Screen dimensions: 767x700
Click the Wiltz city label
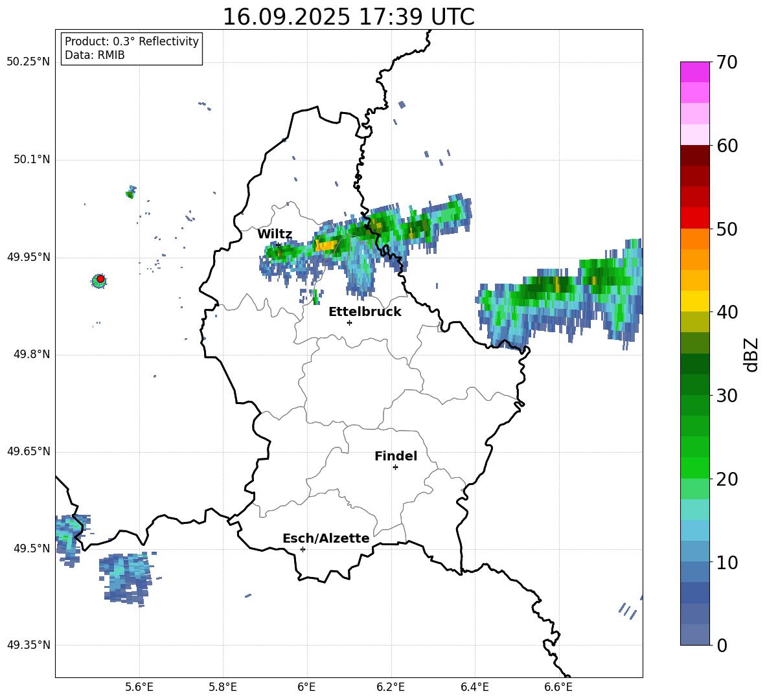275,234
